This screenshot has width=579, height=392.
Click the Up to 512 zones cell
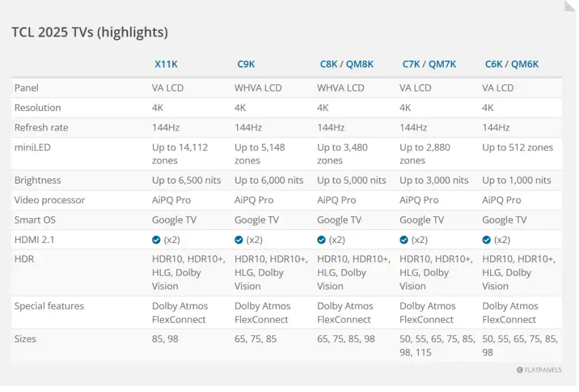(518, 148)
